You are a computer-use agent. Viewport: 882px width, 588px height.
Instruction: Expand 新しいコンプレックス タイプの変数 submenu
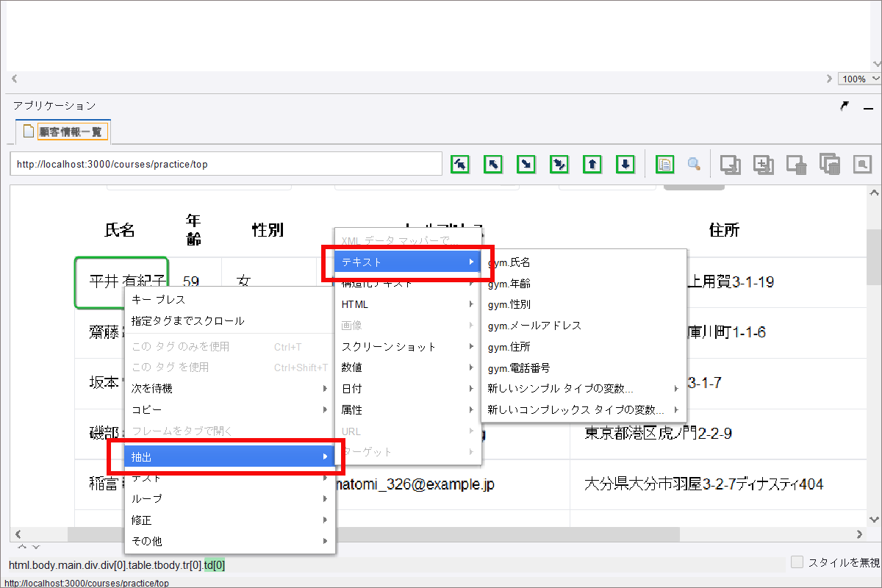click(584, 410)
